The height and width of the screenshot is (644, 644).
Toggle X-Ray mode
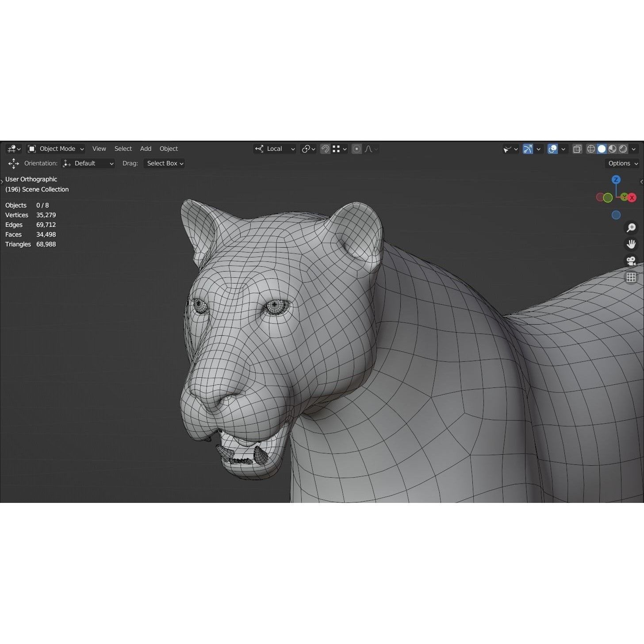click(577, 149)
